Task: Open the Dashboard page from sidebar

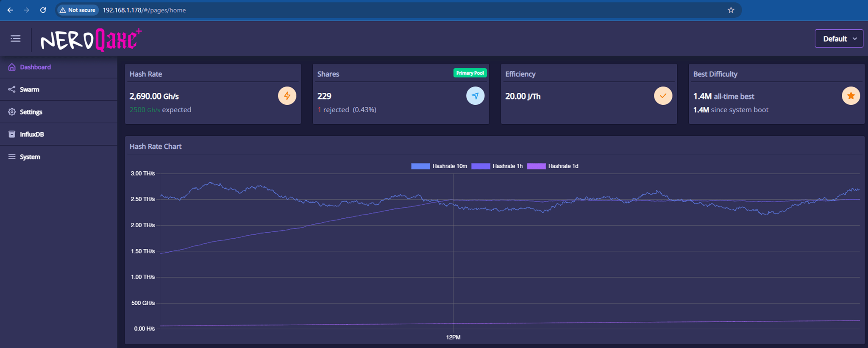Action: (x=35, y=67)
